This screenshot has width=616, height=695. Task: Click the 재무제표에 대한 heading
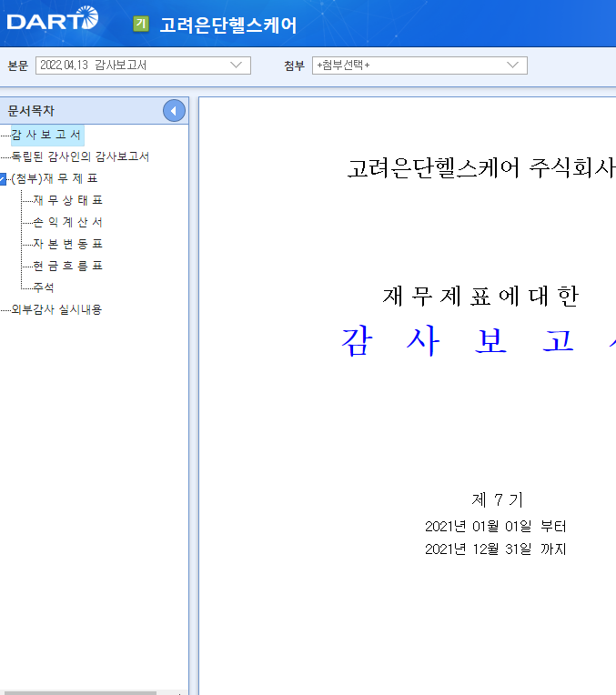point(480,296)
